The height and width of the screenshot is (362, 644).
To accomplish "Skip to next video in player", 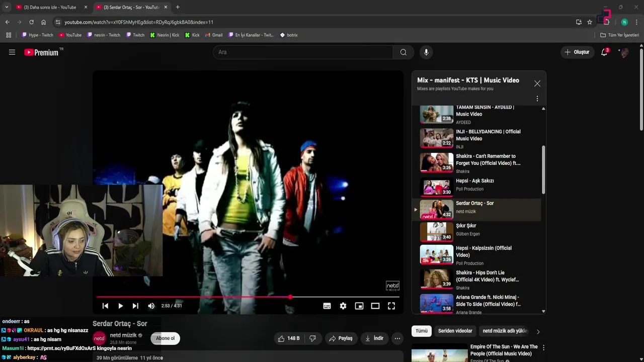I will point(135,306).
